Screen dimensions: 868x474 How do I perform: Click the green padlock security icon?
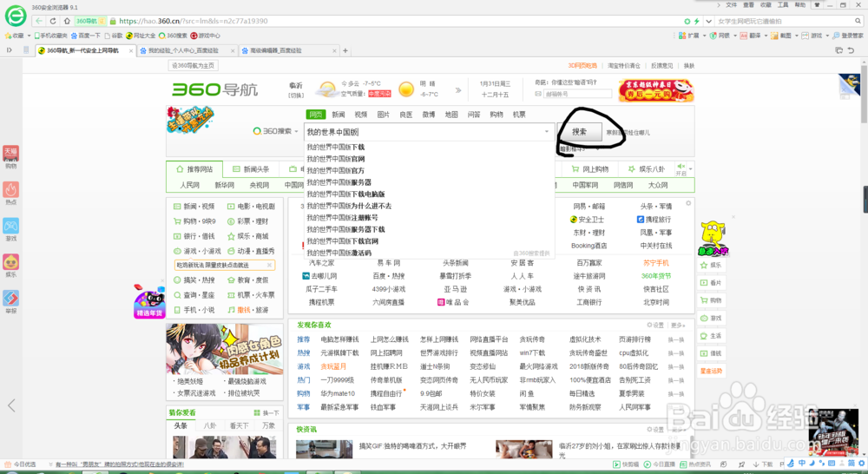point(112,21)
